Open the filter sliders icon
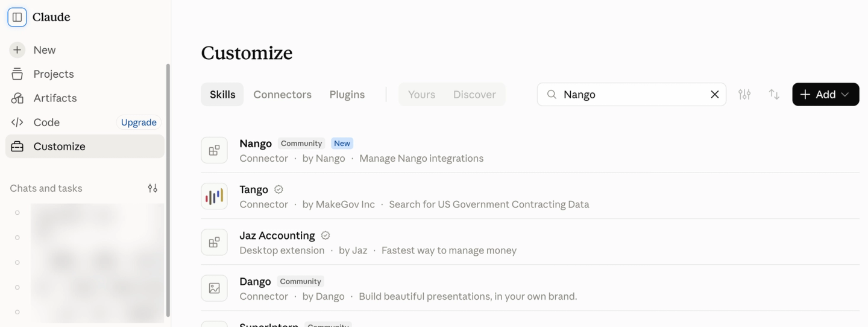The height and width of the screenshot is (327, 868). pos(744,94)
